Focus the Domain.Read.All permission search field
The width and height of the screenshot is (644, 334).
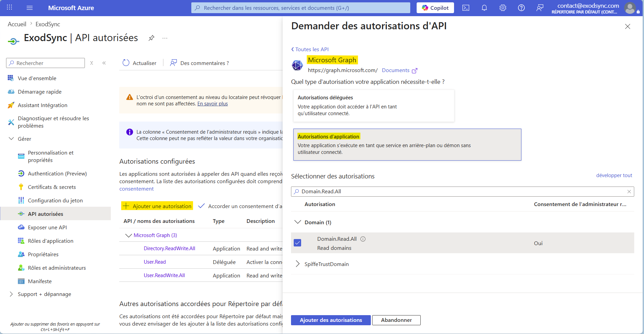(462, 192)
